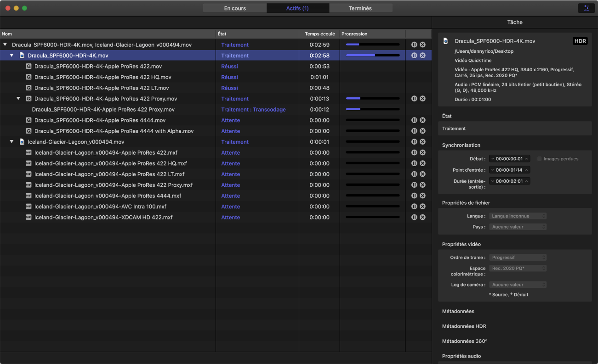Viewport: 598px width, 364px height.
Task: Click the Point d'entrée timecode field
Action: (x=510, y=170)
